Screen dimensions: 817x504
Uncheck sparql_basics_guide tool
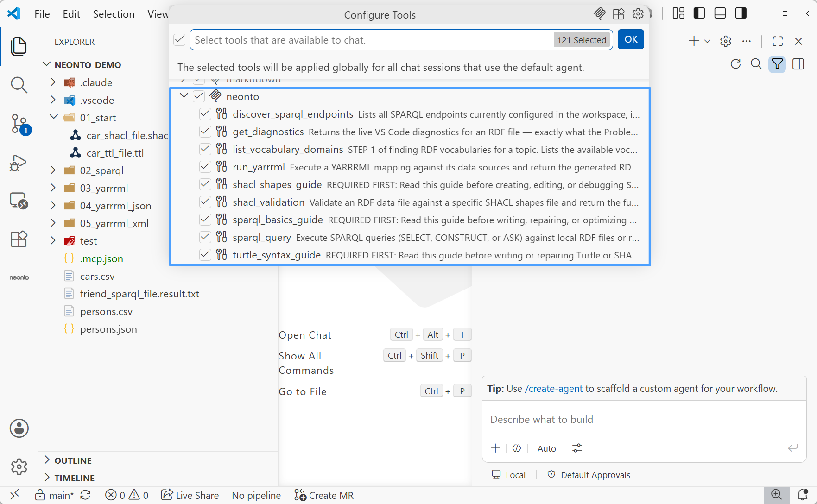pos(205,220)
